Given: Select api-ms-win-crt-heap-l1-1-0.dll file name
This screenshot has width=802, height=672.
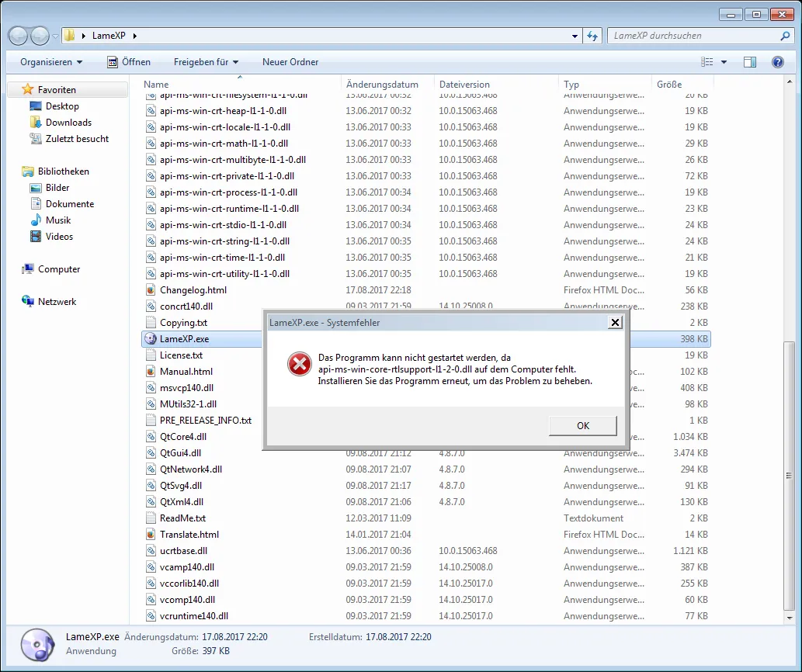Looking at the screenshot, I should click(223, 110).
